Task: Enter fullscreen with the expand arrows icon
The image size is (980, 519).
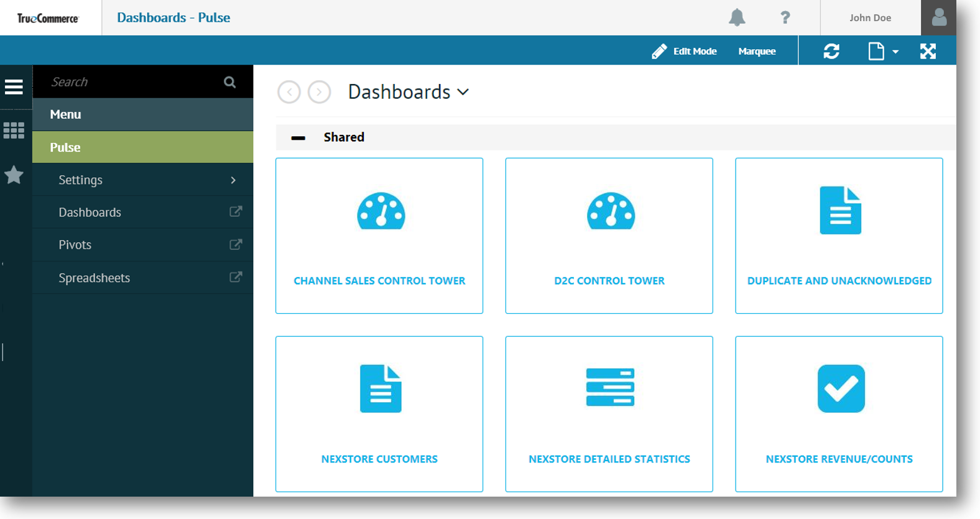Action: [x=928, y=51]
